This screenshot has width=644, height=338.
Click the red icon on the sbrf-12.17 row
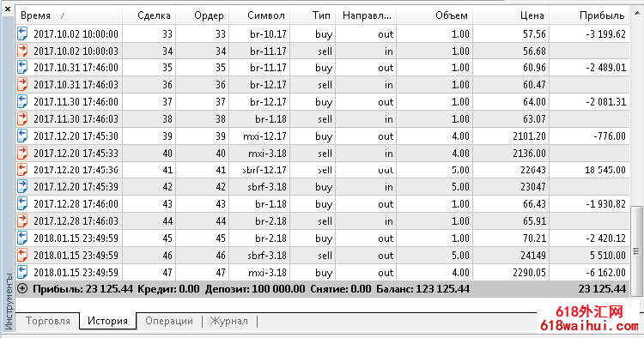coord(22,170)
